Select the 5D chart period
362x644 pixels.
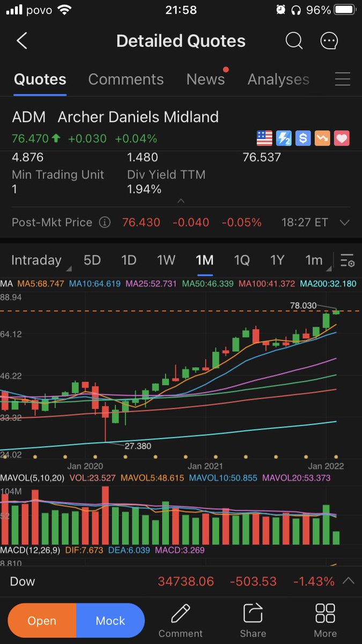click(x=92, y=260)
